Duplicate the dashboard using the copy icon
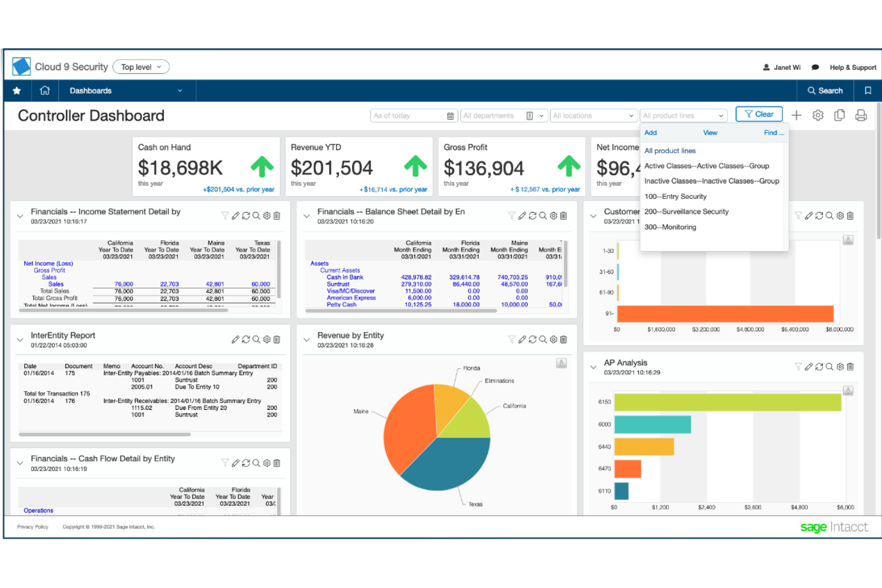This screenshot has height=588, width=882. point(839,115)
